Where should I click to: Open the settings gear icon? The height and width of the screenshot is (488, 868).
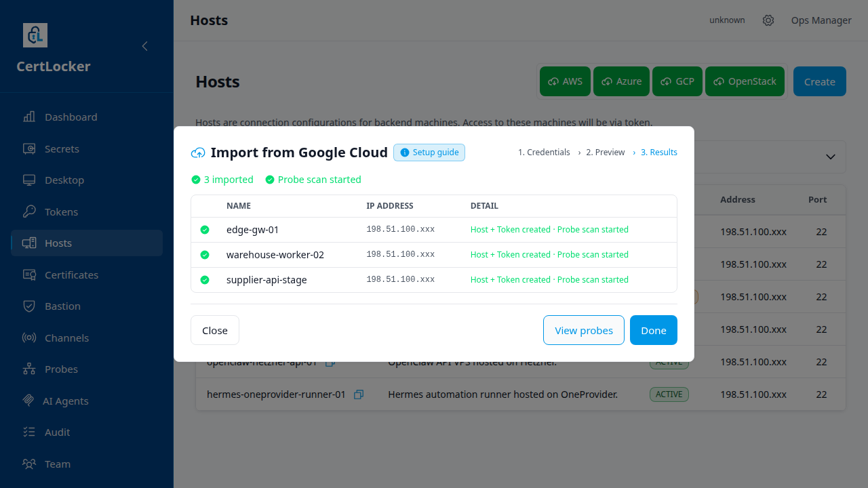pos(768,20)
